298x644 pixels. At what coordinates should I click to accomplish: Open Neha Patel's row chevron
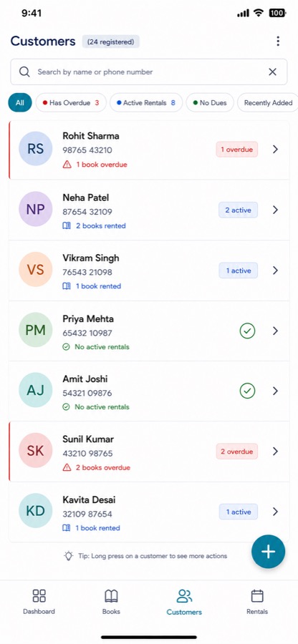click(x=275, y=210)
